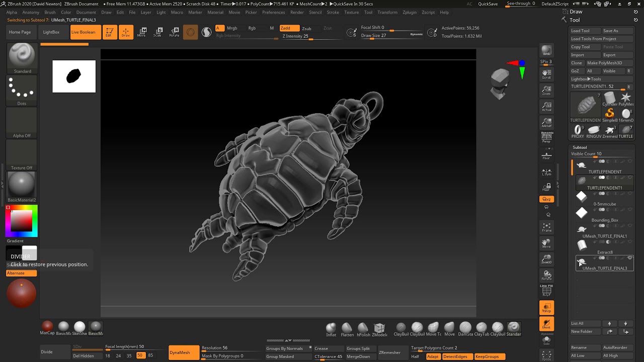Open the Preferences menu

[273, 12]
